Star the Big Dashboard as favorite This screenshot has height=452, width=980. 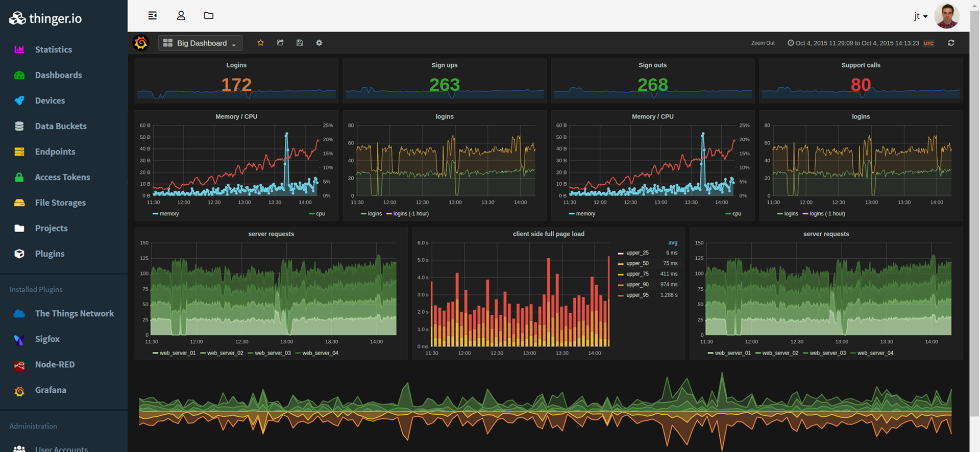(260, 43)
